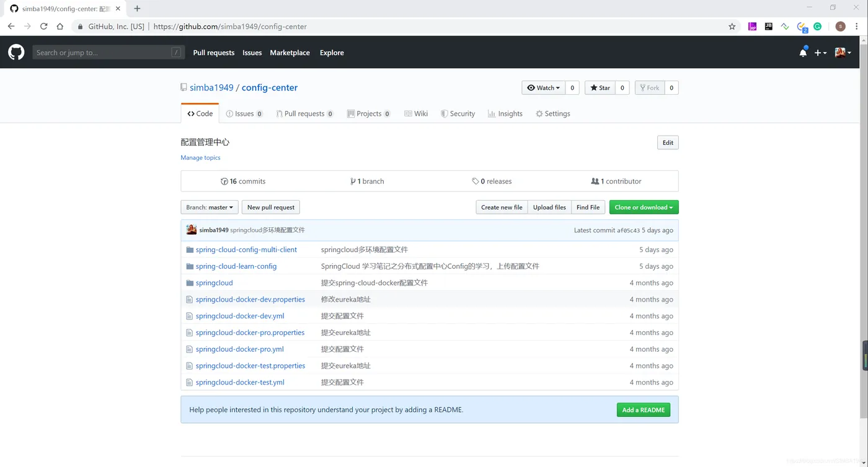Image resolution: width=868 pixels, height=467 pixels.
Task: Reload the page with browser refresh icon
Action: (43, 27)
